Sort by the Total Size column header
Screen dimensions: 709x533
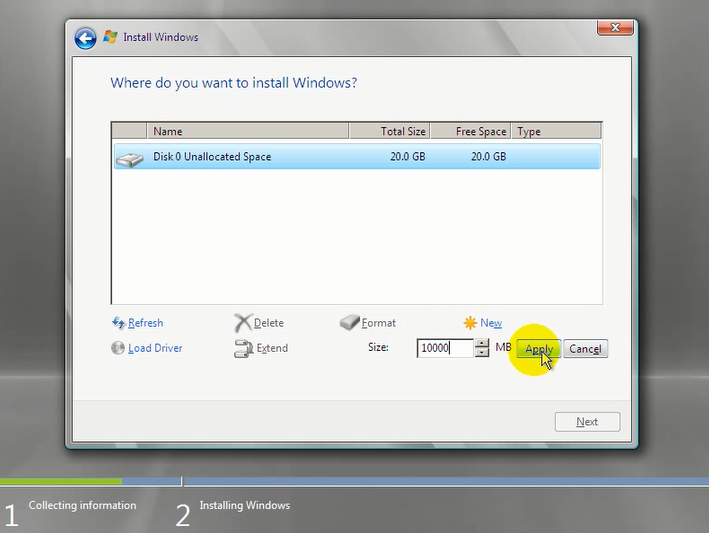(x=389, y=131)
